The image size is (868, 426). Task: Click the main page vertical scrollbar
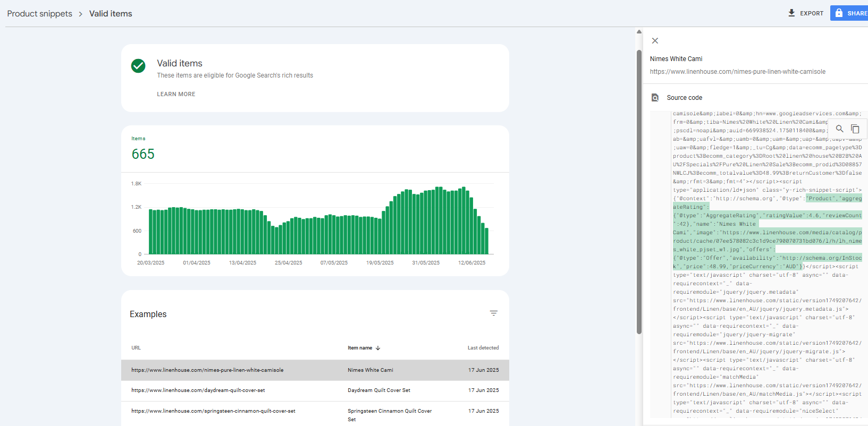tap(639, 191)
